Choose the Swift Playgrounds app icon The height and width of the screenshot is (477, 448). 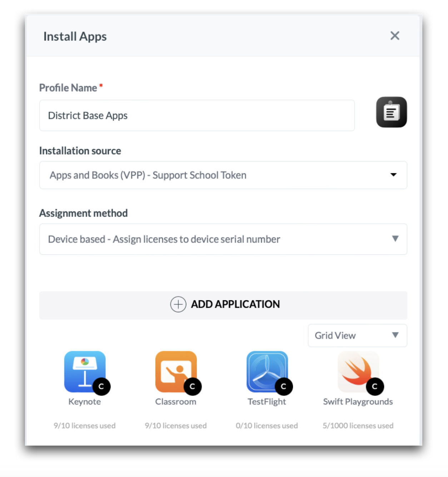358,371
